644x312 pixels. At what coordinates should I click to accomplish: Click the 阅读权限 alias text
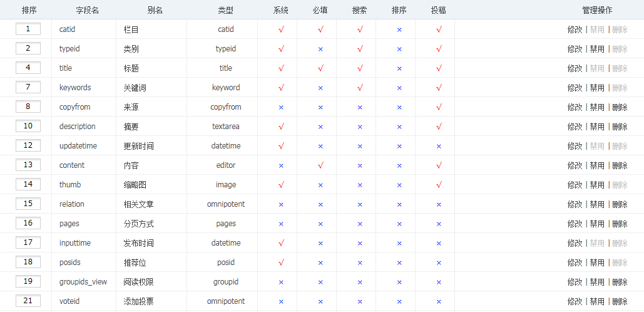139,282
